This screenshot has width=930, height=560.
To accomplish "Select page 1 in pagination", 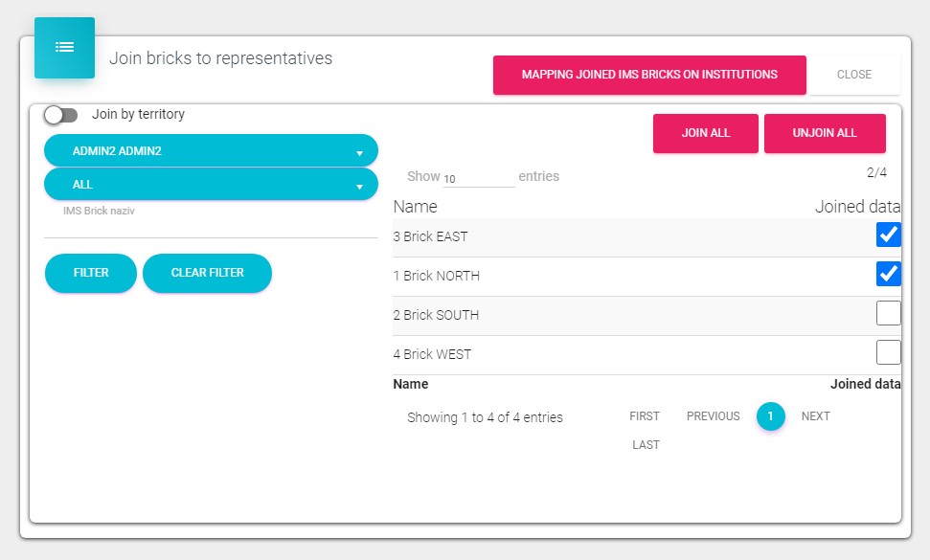I will pyautogui.click(x=770, y=416).
